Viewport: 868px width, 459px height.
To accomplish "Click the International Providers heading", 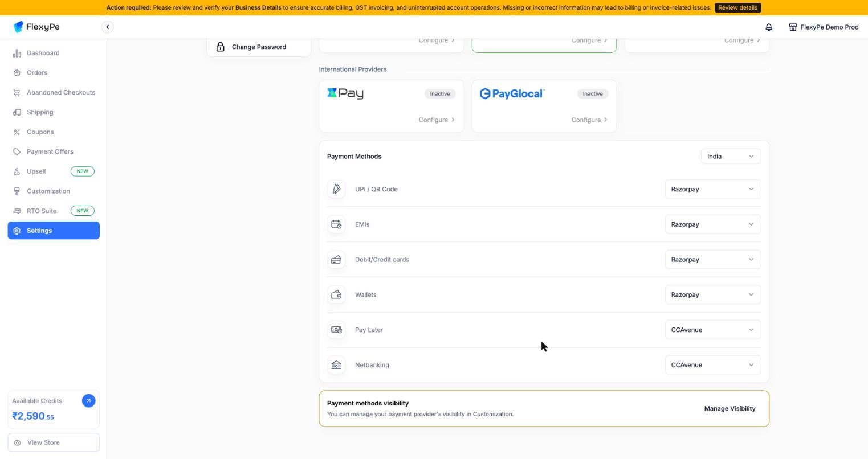I will (353, 69).
